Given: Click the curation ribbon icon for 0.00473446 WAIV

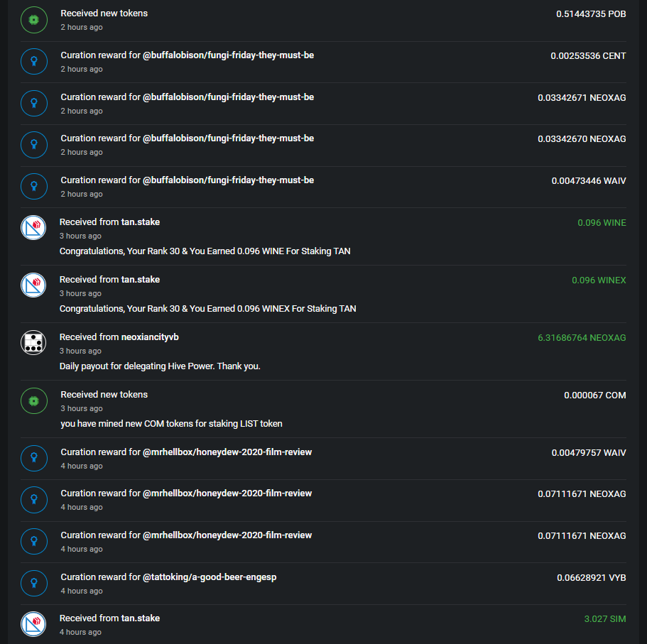Looking at the screenshot, I should coord(34,187).
